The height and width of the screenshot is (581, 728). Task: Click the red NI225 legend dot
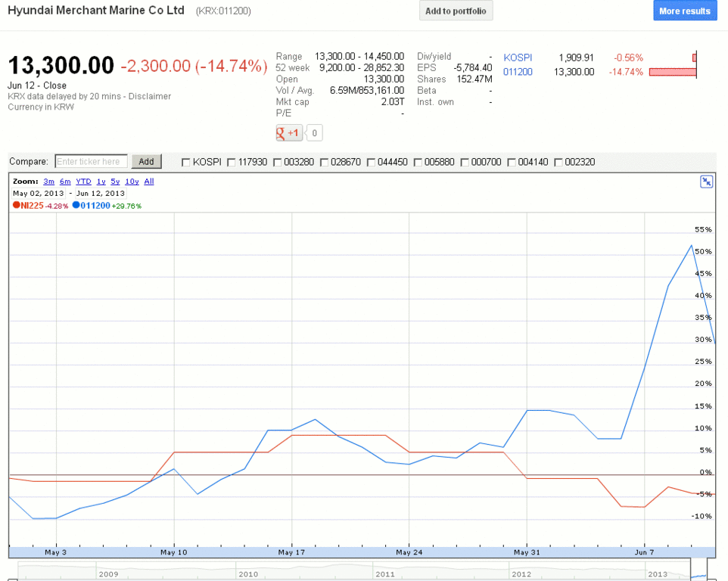16,205
